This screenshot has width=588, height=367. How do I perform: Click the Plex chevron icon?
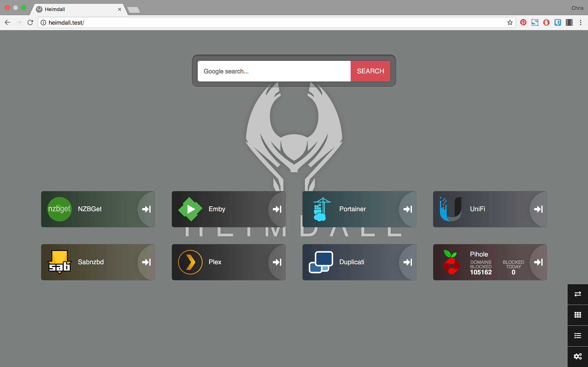[x=190, y=262]
